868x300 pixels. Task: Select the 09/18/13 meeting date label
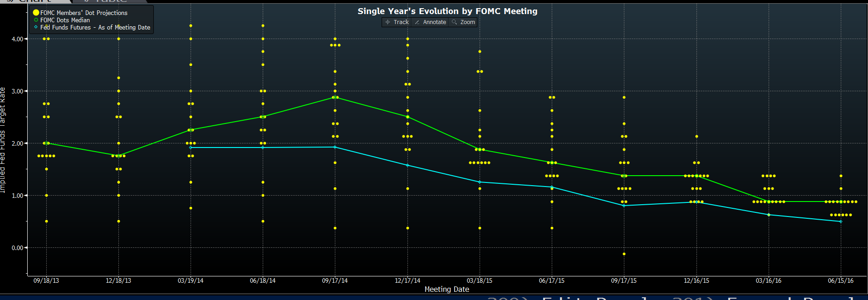tap(46, 280)
